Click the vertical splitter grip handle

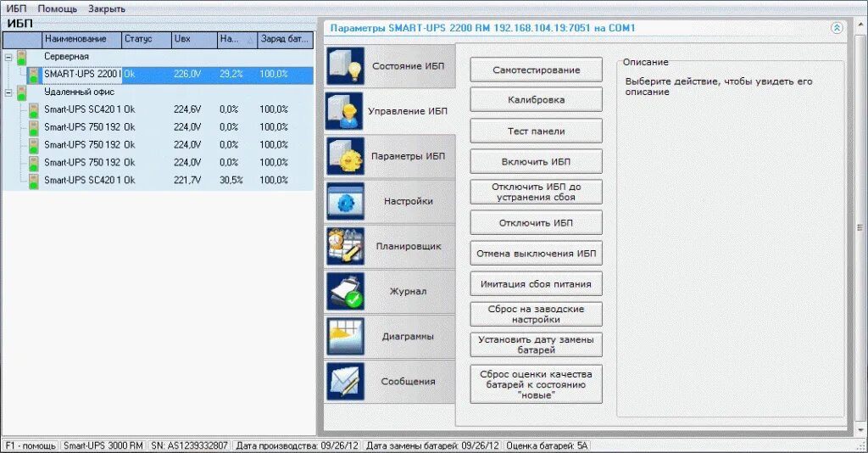(860, 227)
